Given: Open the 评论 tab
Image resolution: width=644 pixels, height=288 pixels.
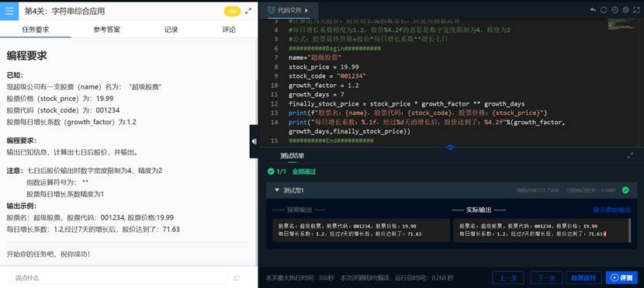Looking at the screenshot, I should point(229,29).
